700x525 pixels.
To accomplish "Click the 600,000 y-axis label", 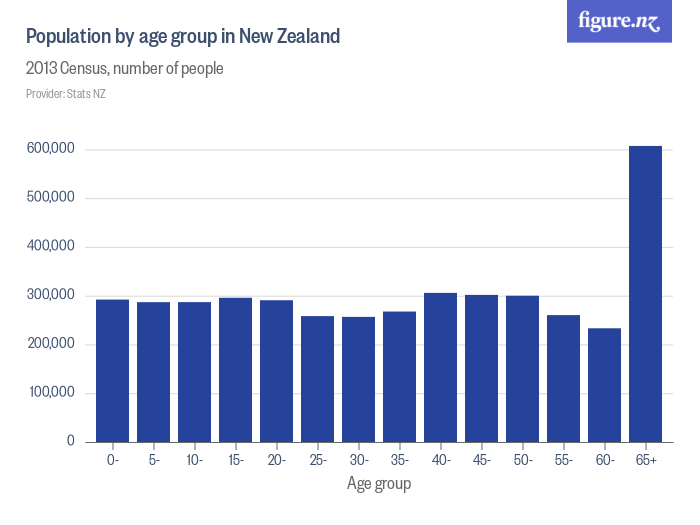I will pos(51,149).
